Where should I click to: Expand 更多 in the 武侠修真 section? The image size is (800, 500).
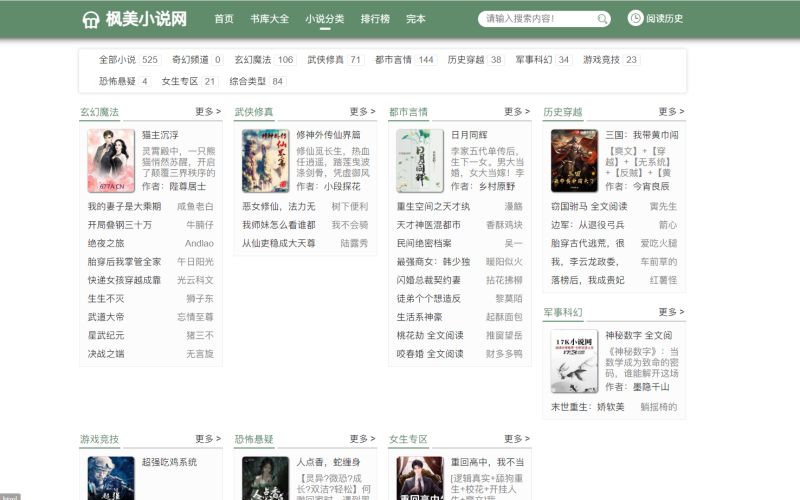coord(363,111)
